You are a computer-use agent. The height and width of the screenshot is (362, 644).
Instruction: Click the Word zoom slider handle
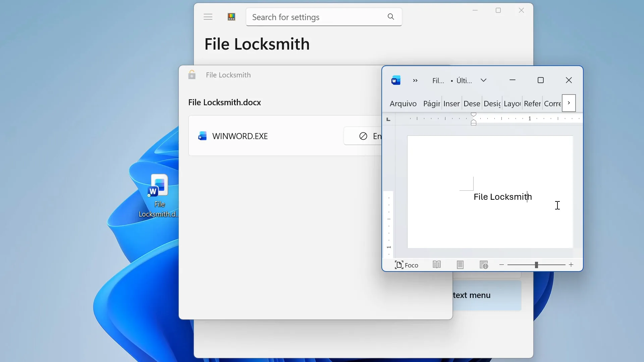tap(536, 265)
